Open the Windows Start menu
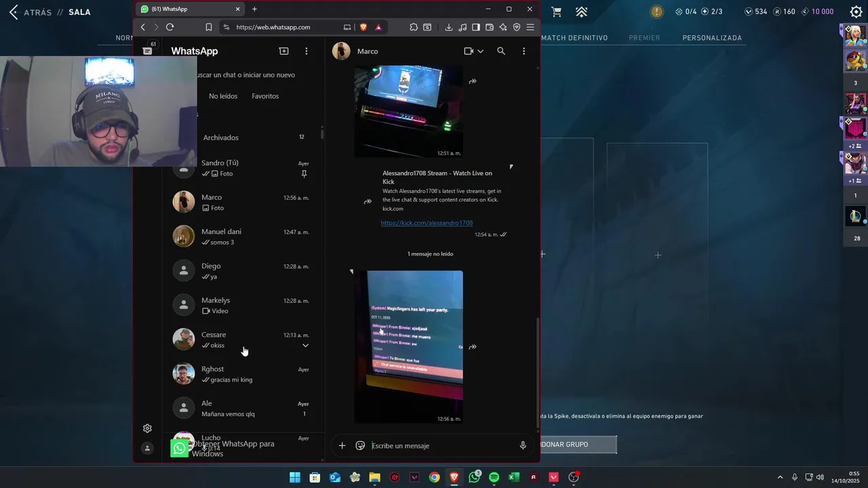Image resolution: width=868 pixels, height=488 pixels. (x=295, y=477)
